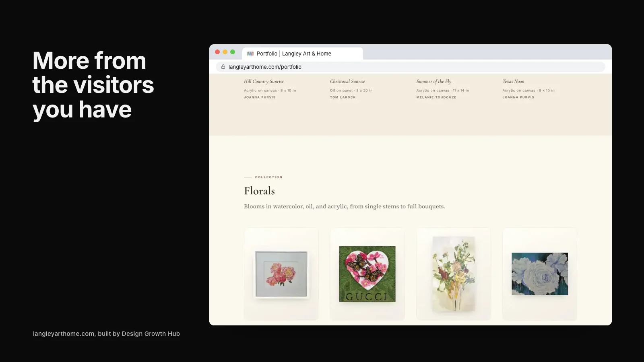Click the COLLECTION label above Florals
The height and width of the screenshot is (362, 644).
click(x=268, y=177)
